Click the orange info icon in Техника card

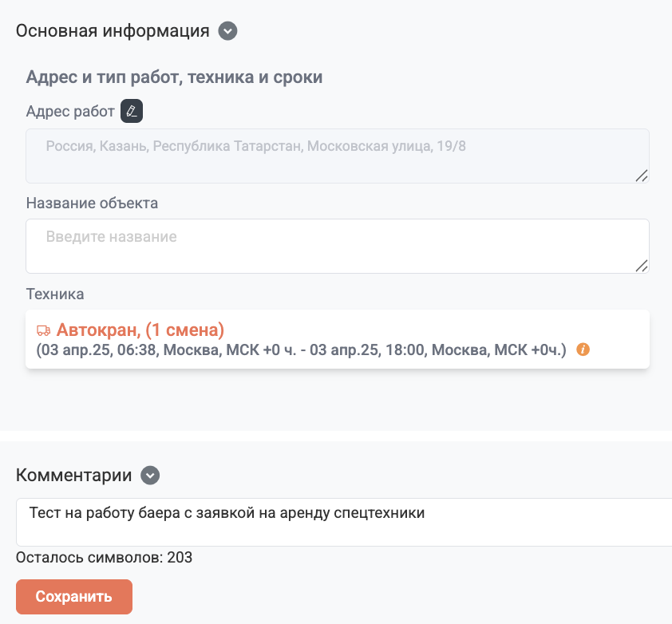(x=583, y=350)
